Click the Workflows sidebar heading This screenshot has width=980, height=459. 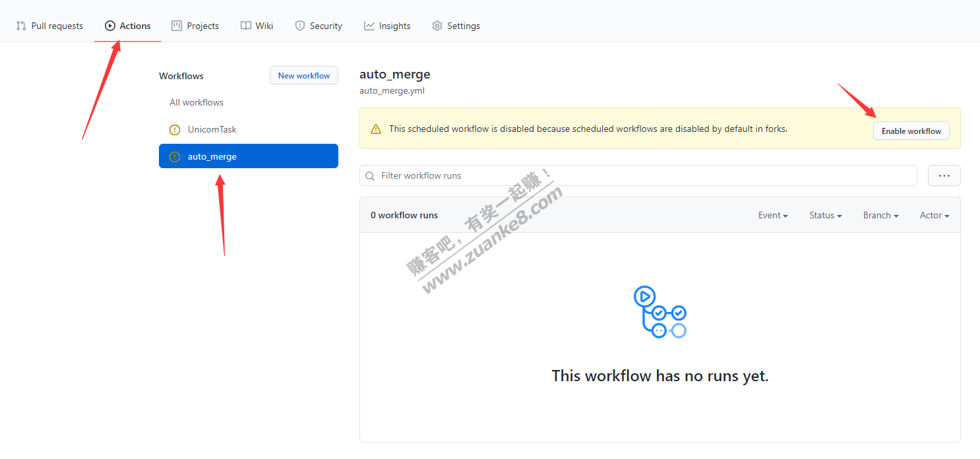coord(181,76)
